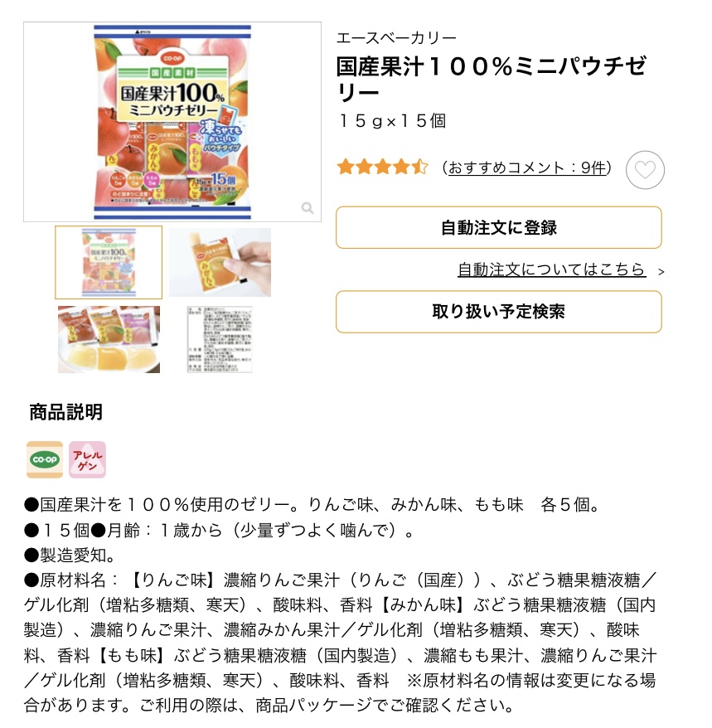This screenshot has width=712, height=728.
Task: Click the pink アレルゲン allergen badge
Action: coord(87,459)
